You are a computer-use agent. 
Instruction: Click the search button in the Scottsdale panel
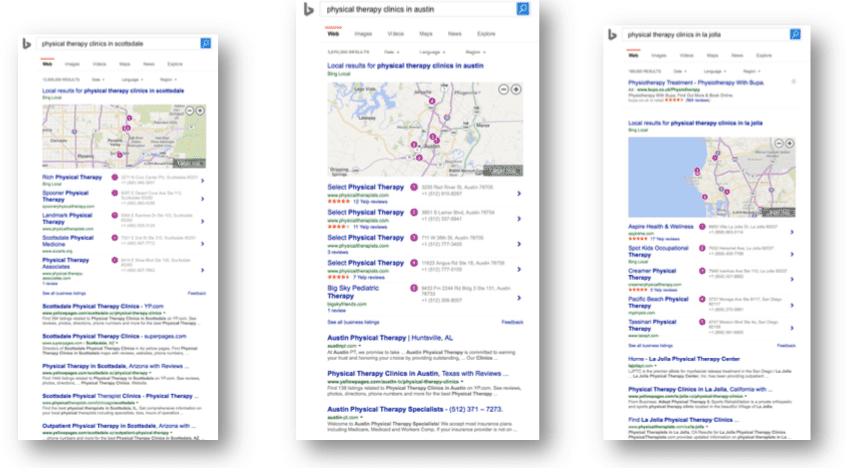coord(206,43)
